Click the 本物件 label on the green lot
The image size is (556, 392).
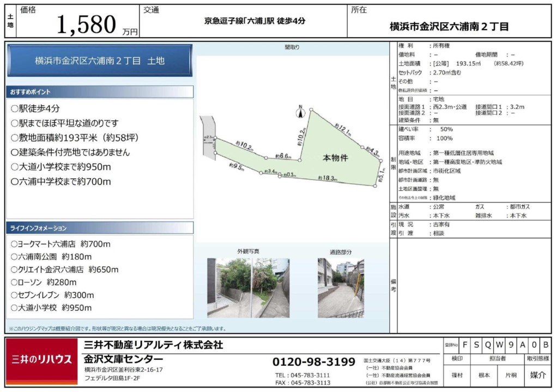335,158
